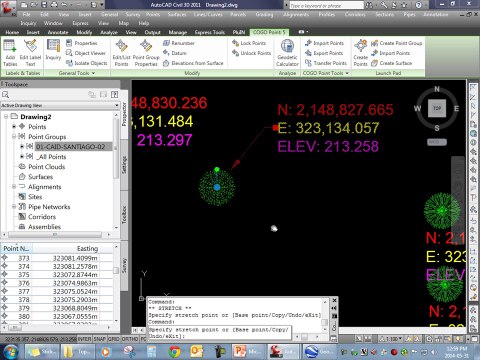Click the AutoCAD application menu button
Viewport: 480px width, 360px height.
(8, 8)
